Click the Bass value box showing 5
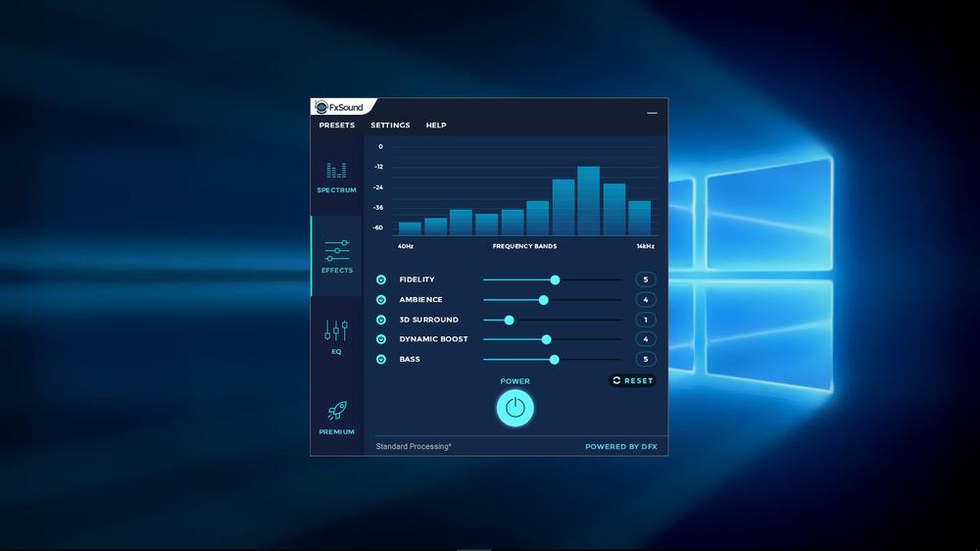980x551 pixels. click(646, 359)
